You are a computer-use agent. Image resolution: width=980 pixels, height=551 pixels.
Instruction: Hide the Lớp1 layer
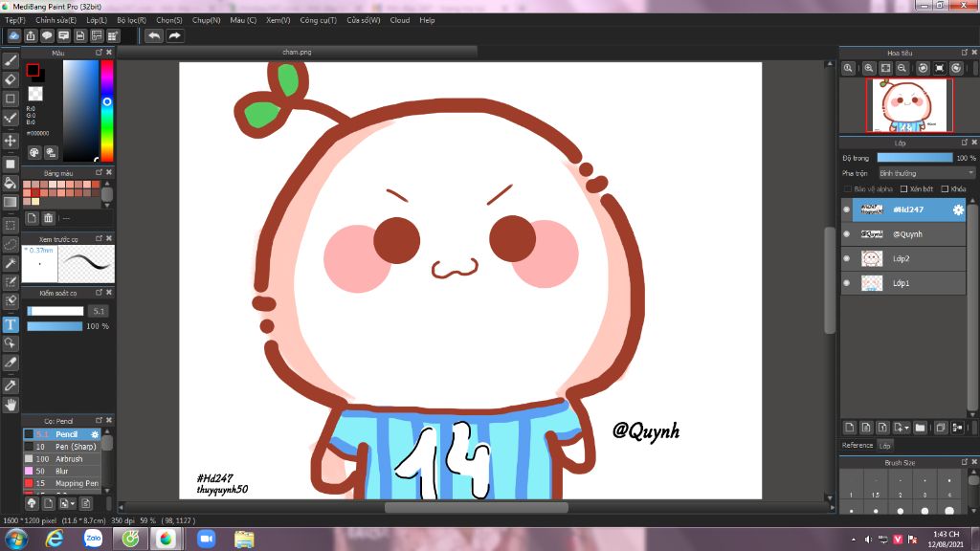pos(847,283)
